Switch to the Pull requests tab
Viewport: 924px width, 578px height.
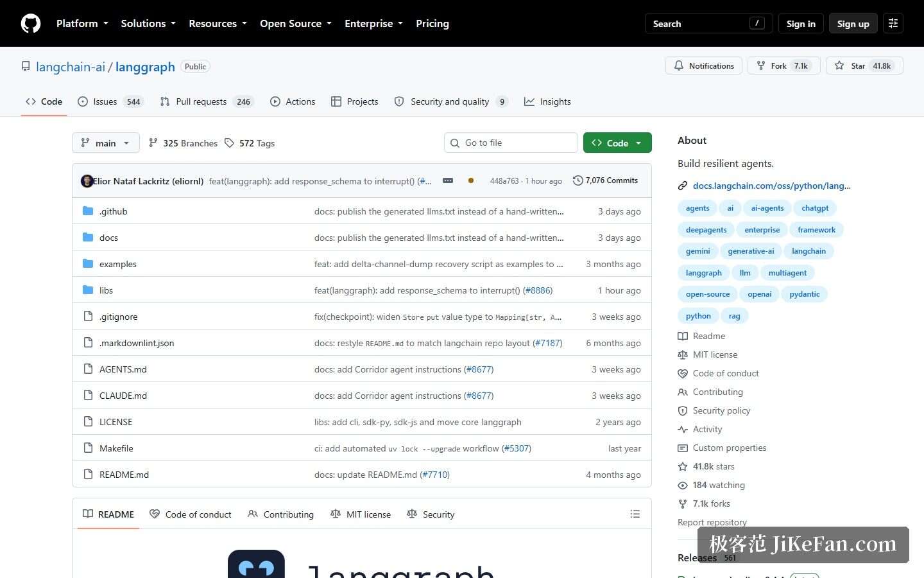pyautogui.click(x=207, y=101)
